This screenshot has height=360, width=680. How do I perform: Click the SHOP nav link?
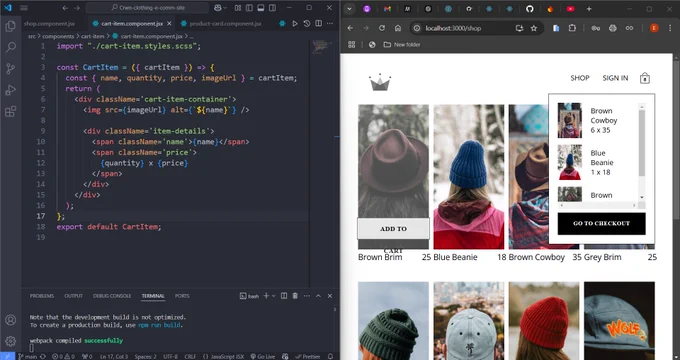click(x=580, y=78)
